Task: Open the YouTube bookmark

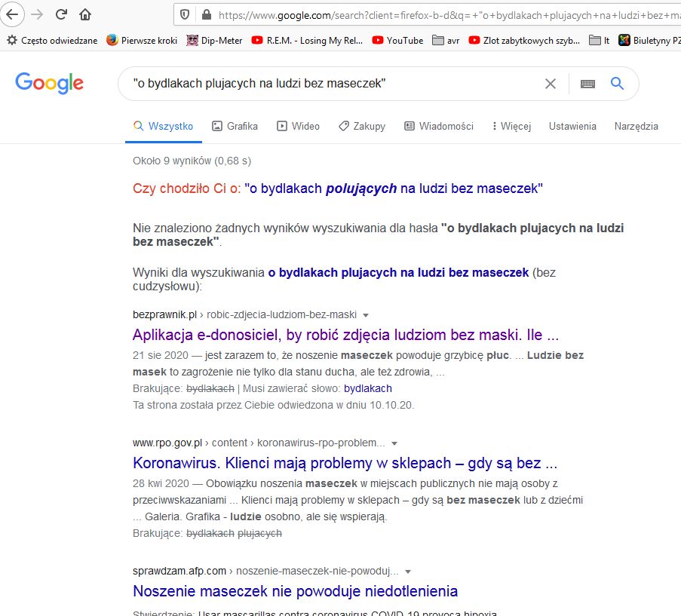Action: click(x=398, y=41)
